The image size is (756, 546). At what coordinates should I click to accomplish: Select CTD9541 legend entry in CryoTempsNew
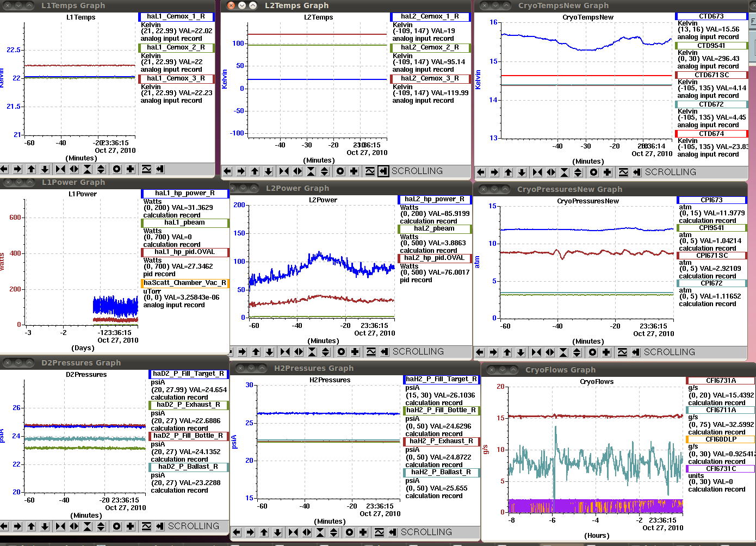pyautogui.click(x=711, y=46)
